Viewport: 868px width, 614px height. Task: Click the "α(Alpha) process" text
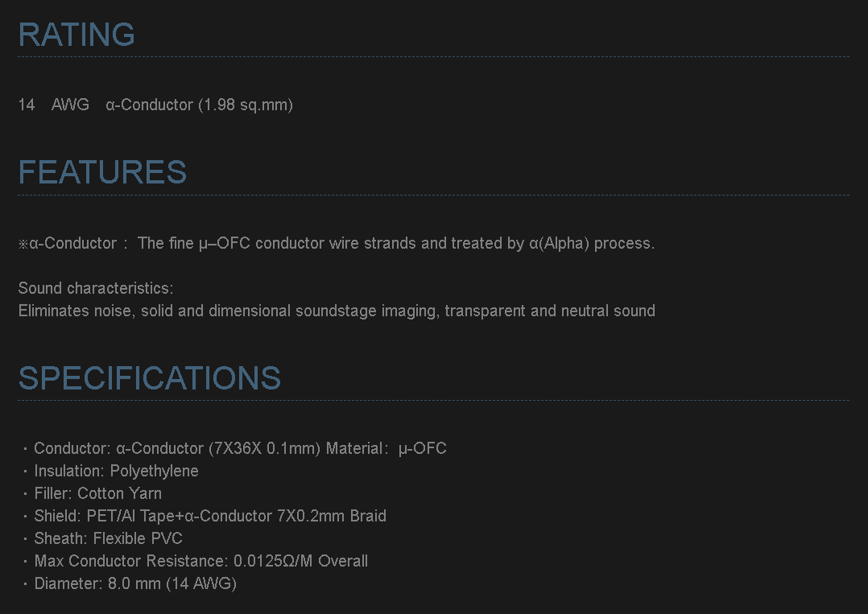pos(591,243)
